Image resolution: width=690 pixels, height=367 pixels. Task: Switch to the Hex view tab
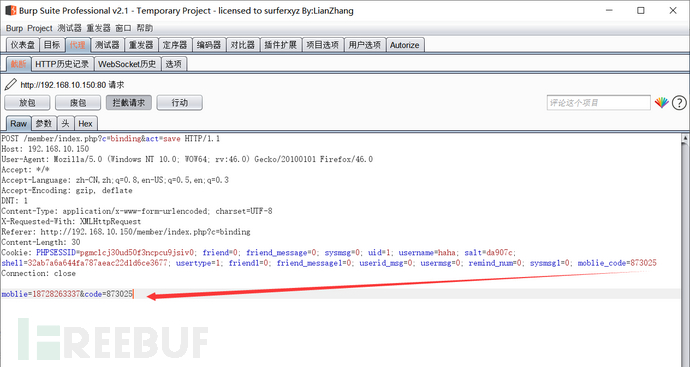point(85,124)
